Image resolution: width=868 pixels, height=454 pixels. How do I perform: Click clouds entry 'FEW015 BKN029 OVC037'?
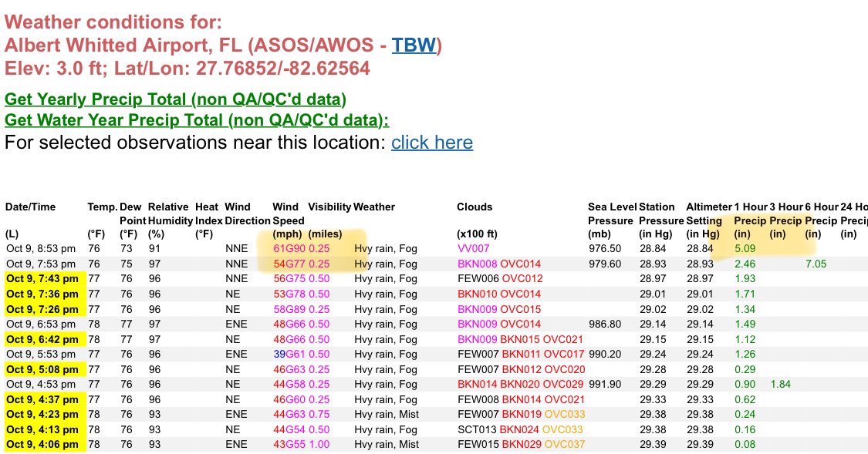(521, 444)
